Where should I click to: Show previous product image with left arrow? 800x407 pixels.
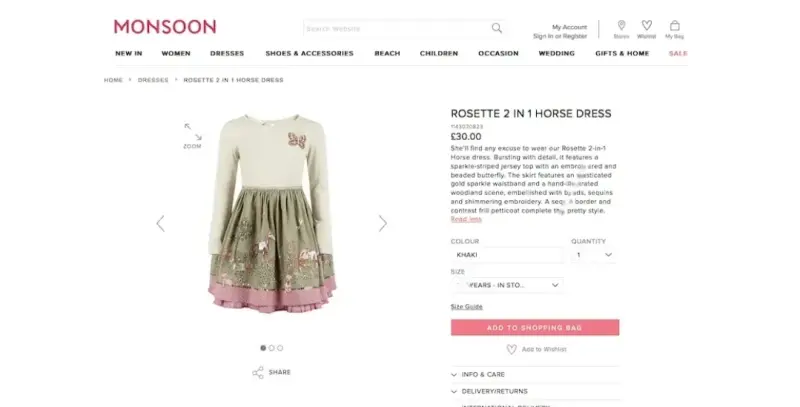[160, 223]
